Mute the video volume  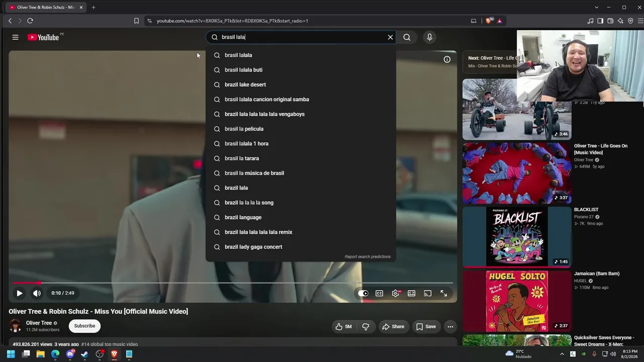[37, 293]
